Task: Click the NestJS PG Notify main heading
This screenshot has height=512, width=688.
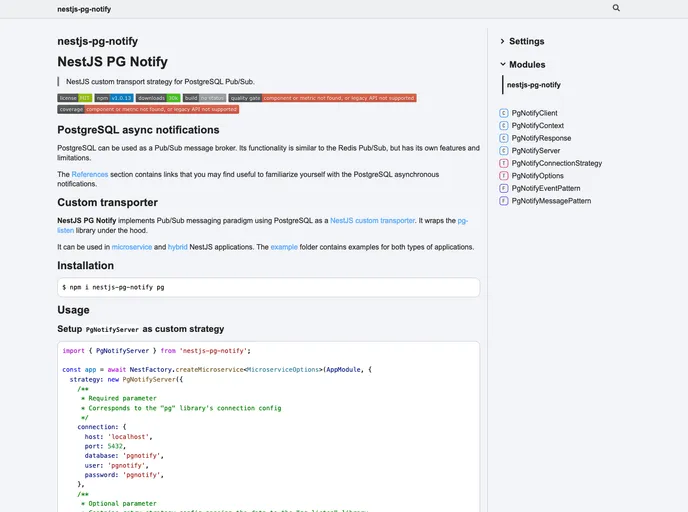Action: (x=112, y=61)
